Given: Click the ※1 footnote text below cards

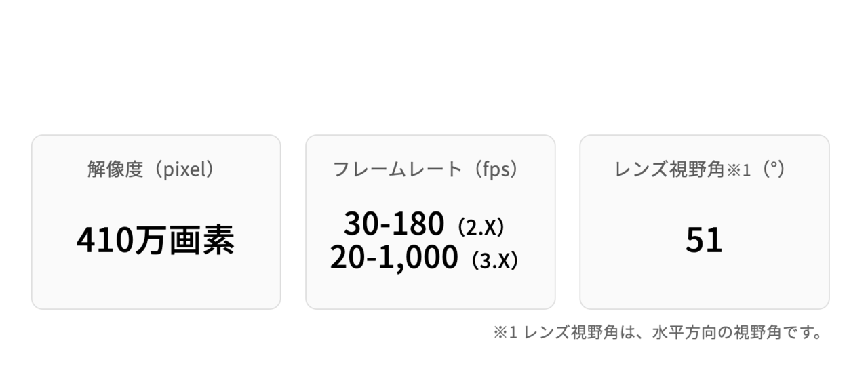Looking at the screenshot, I should tap(658, 333).
